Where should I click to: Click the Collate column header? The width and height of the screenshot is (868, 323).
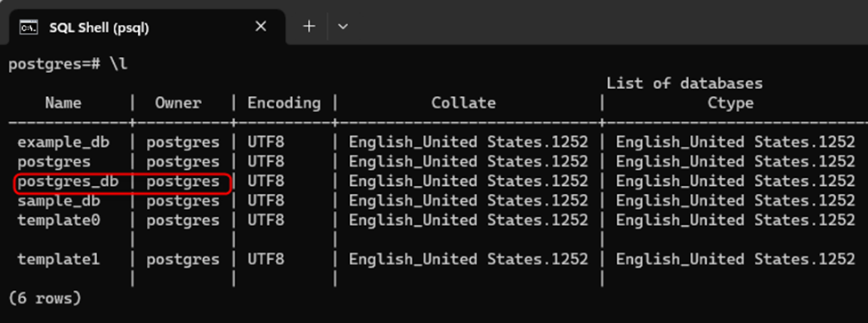[x=464, y=103]
